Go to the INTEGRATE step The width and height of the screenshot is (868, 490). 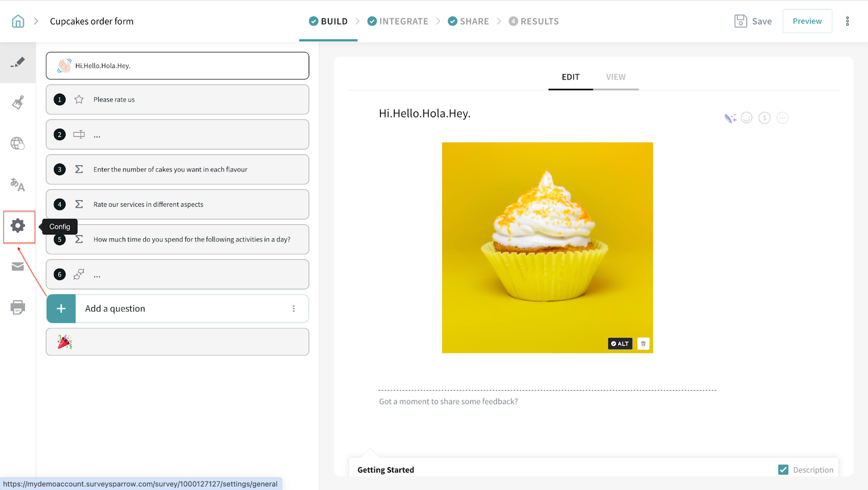tap(398, 21)
